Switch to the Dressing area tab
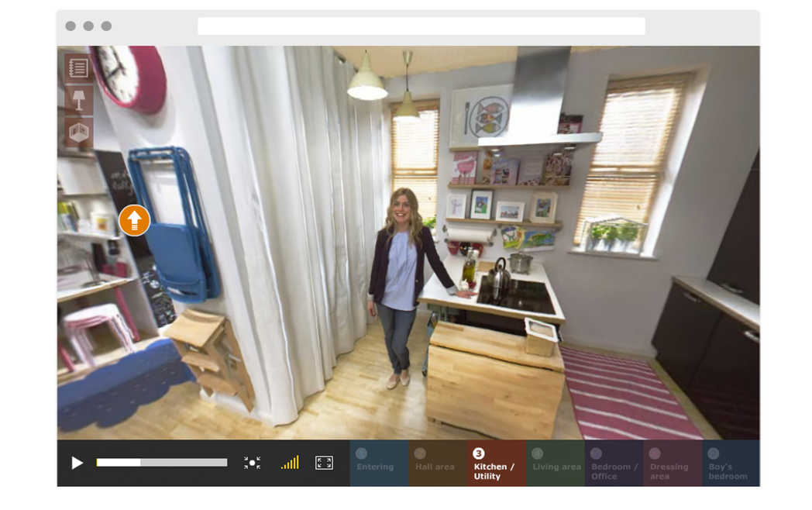The height and width of the screenshot is (510, 812). pyautogui.click(x=673, y=463)
